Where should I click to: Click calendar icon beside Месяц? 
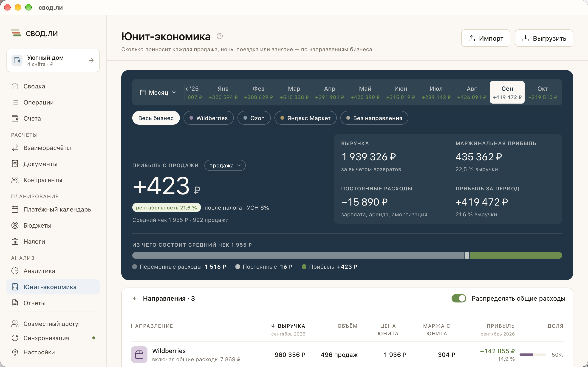(x=143, y=93)
